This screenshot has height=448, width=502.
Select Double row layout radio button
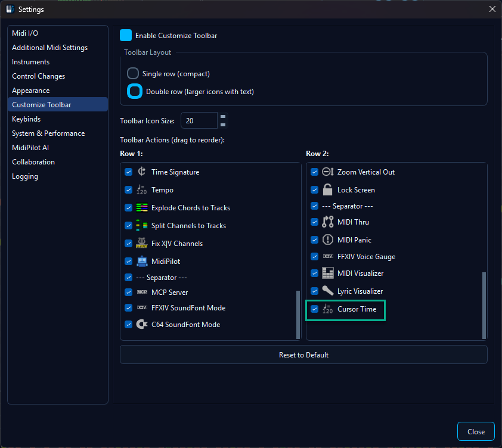point(135,91)
